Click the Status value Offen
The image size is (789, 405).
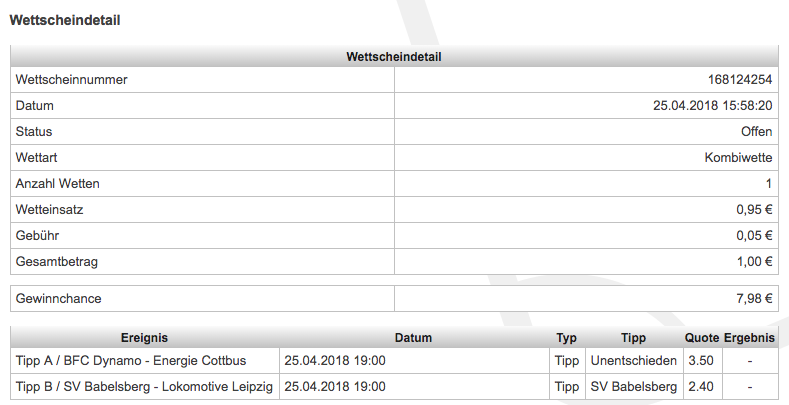tap(756, 132)
